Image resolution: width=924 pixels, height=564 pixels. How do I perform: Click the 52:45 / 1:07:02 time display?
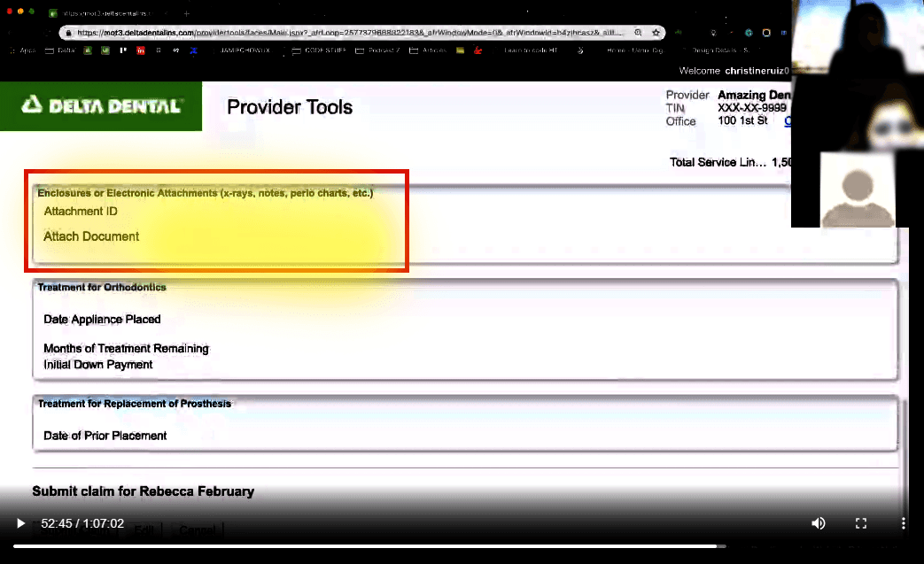click(x=82, y=523)
